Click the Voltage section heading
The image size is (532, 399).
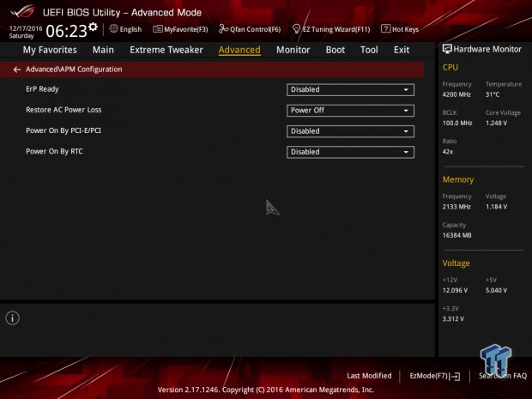click(456, 263)
